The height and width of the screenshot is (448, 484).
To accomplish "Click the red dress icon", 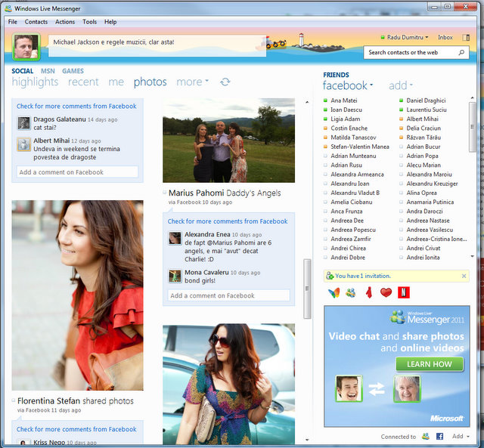I will [368, 292].
